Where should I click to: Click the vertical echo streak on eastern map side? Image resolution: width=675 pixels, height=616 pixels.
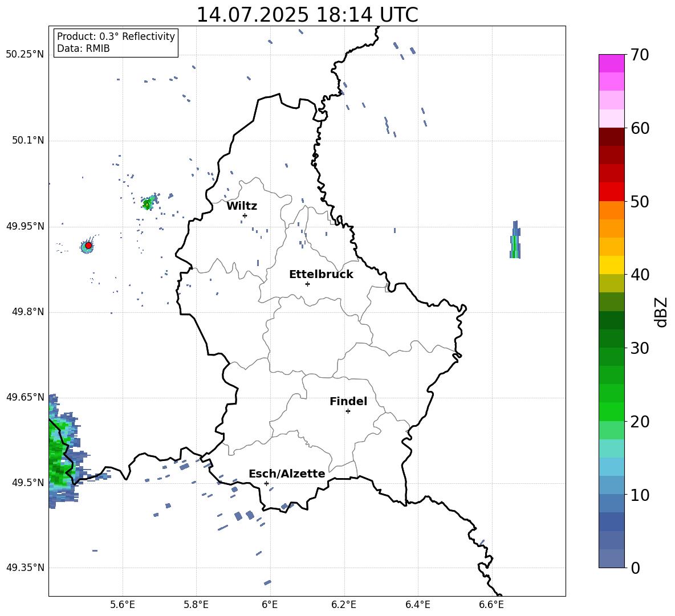pos(515,239)
